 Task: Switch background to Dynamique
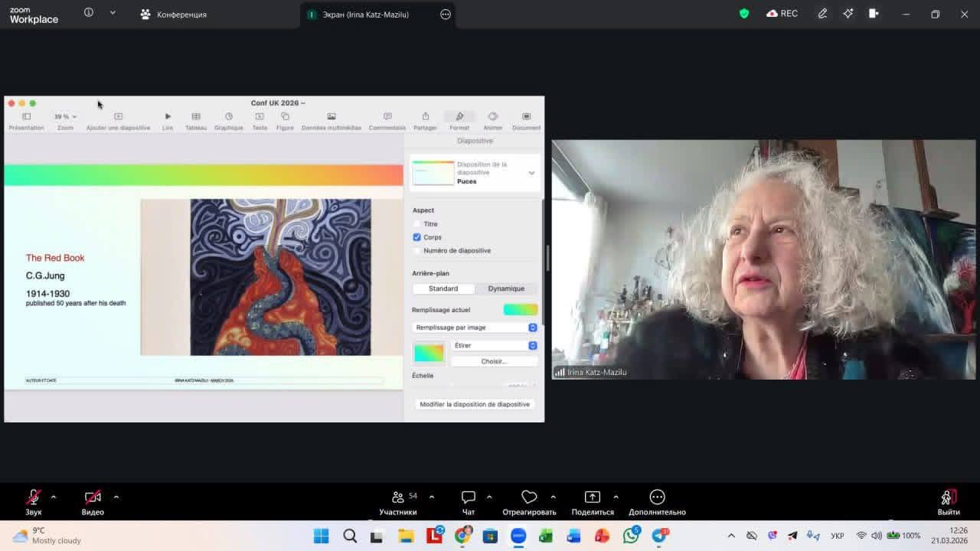(506, 289)
